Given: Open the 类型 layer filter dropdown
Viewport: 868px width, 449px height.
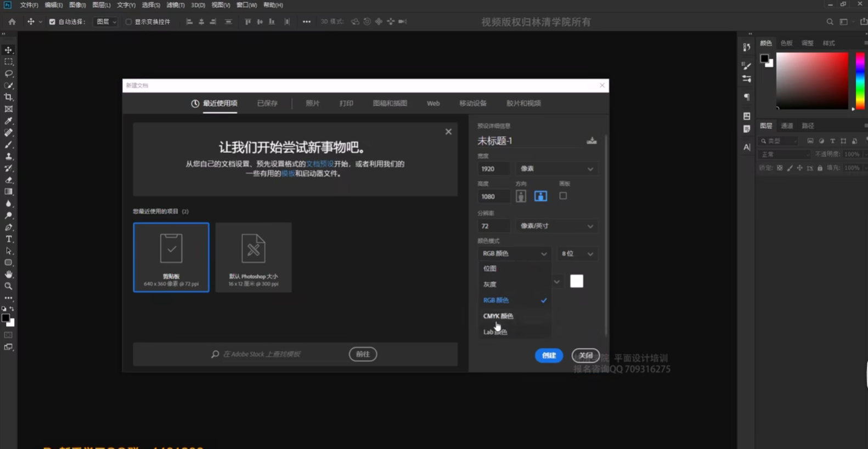Looking at the screenshot, I should point(779,141).
